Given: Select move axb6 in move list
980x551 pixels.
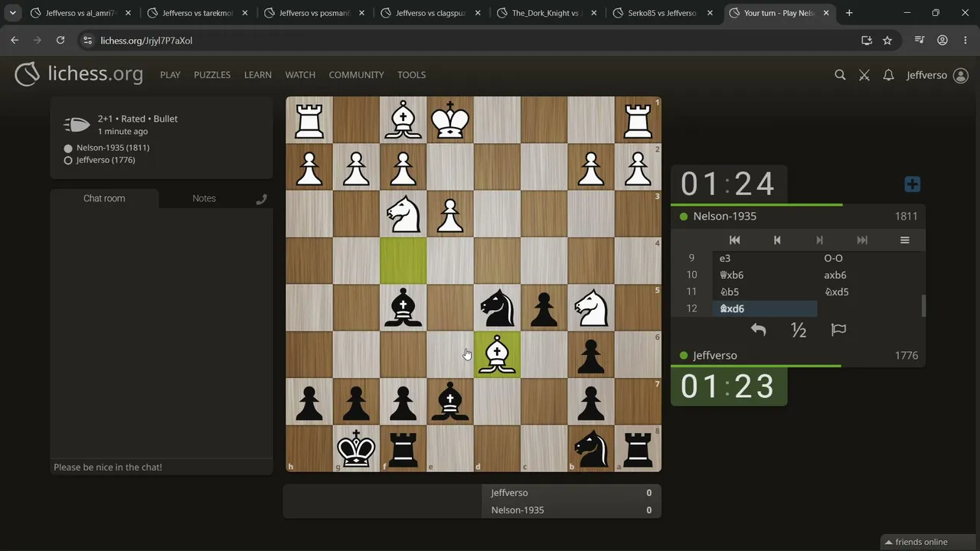Looking at the screenshot, I should click(x=870, y=275).
